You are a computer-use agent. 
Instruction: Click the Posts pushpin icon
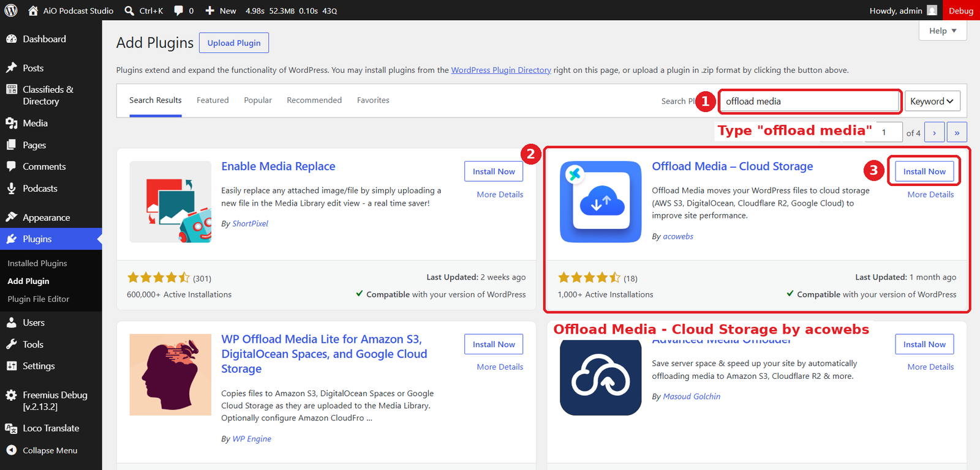(x=12, y=67)
